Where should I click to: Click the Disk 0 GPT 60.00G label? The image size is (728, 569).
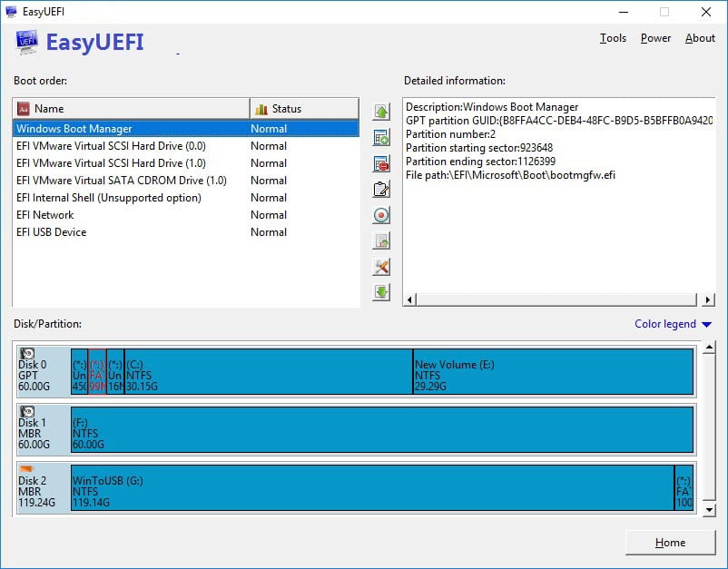click(34, 376)
